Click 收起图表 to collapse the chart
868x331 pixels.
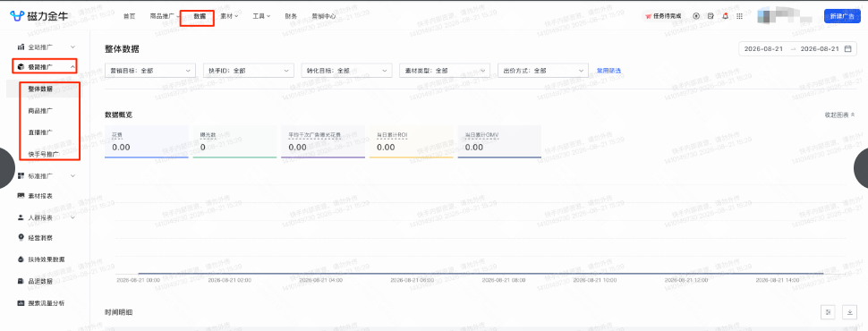839,115
